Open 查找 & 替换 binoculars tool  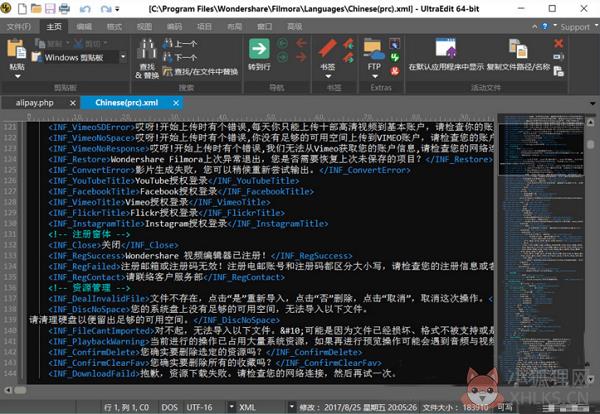coord(147,59)
